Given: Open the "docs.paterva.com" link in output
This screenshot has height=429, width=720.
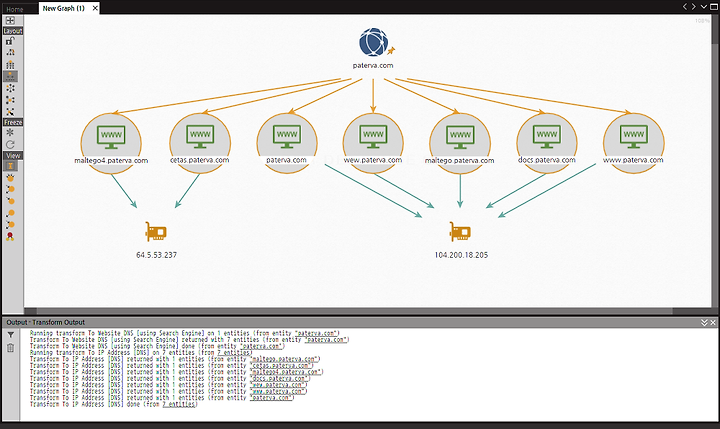Looking at the screenshot, I should pos(279,378).
